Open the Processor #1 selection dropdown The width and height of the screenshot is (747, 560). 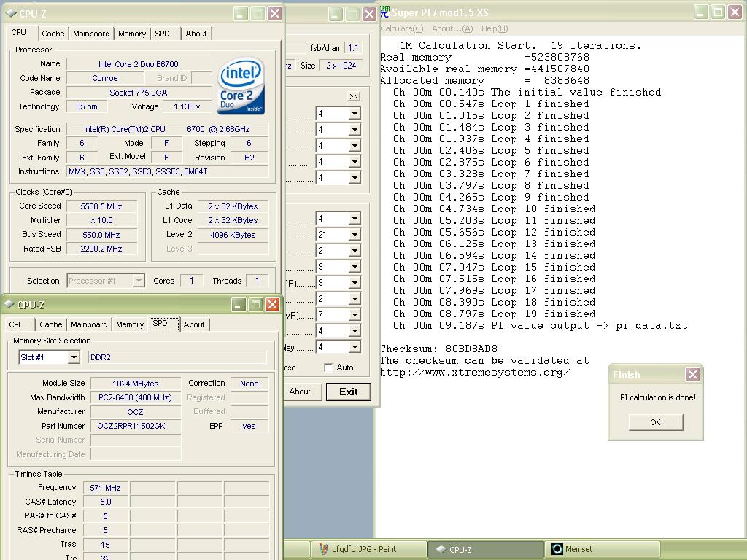[139, 281]
